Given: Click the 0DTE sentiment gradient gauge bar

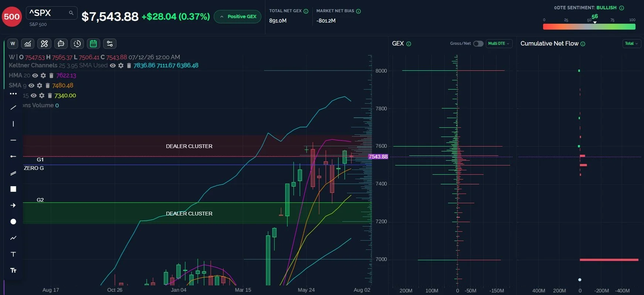Looking at the screenshot, I should coord(589,27).
